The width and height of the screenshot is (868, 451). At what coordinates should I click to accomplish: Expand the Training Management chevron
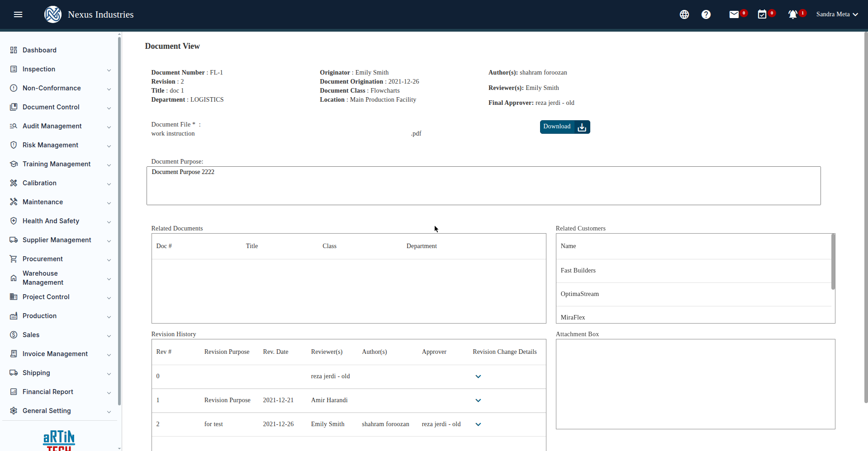click(x=109, y=165)
